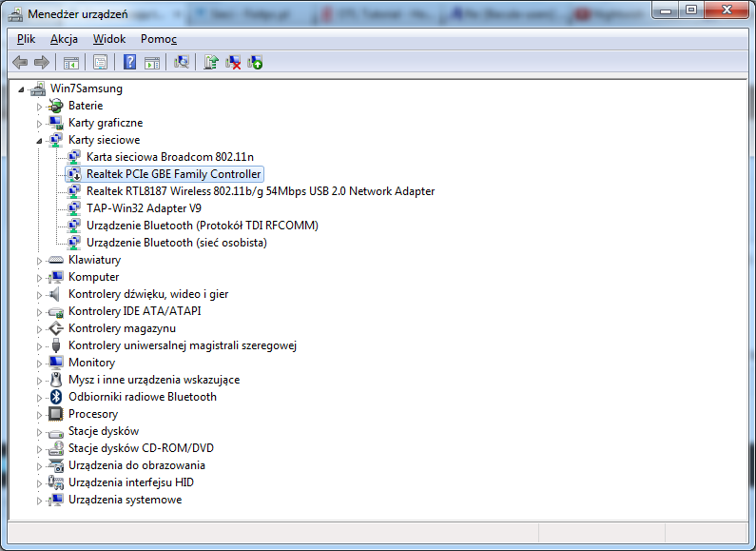Click the Kontrolery magazynu icon

56,328
